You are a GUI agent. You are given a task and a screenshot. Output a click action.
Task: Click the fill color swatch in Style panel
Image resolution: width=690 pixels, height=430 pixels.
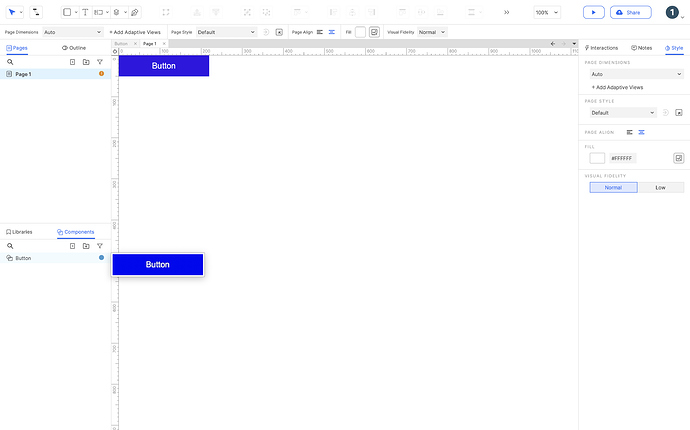click(x=597, y=158)
